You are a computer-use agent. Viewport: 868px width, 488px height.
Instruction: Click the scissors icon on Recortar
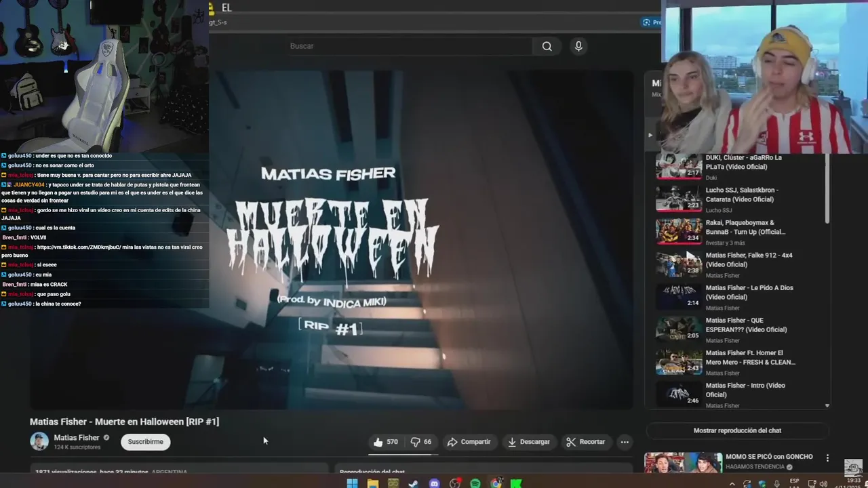(571, 442)
